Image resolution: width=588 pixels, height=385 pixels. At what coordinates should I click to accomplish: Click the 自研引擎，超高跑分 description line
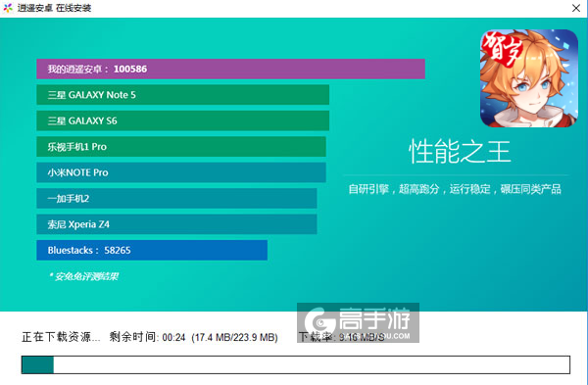455,189
